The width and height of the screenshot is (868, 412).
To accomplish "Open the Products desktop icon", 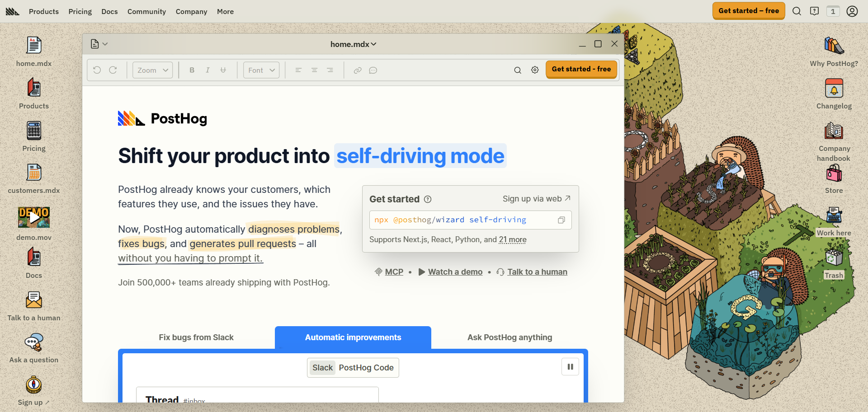I will click(34, 94).
